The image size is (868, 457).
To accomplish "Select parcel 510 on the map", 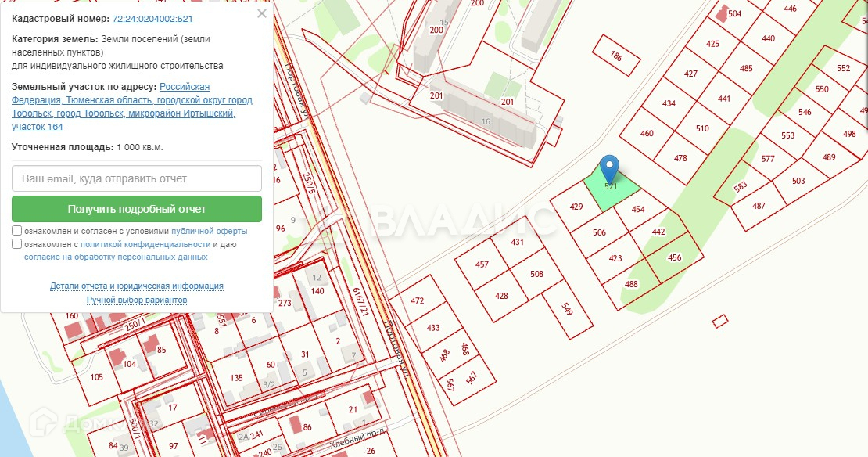I will [702, 128].
